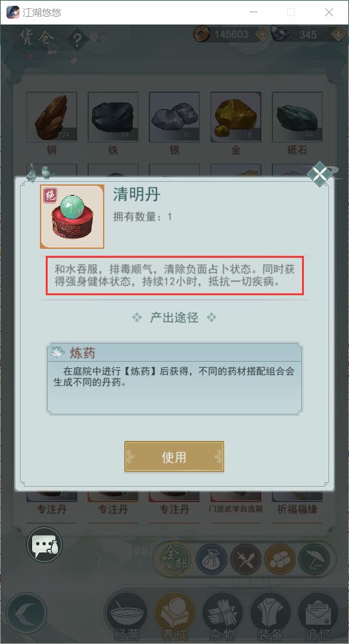
Task: Open the 养成 tab
Action: click(174, 617)
